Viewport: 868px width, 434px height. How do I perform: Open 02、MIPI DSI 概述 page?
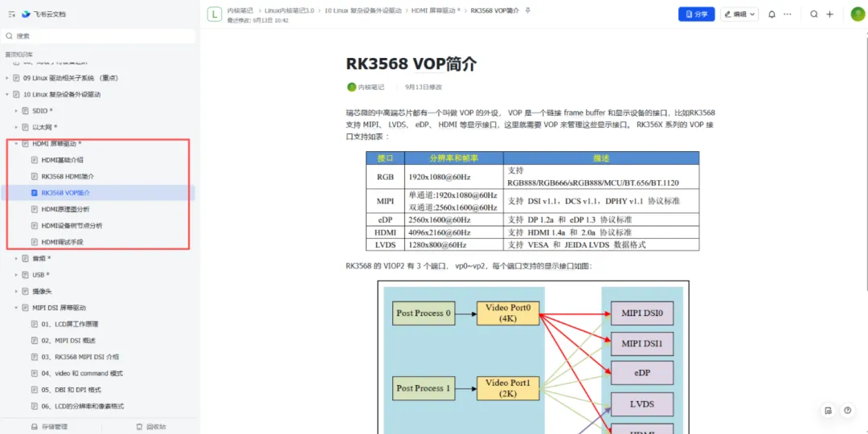point(68,341)
